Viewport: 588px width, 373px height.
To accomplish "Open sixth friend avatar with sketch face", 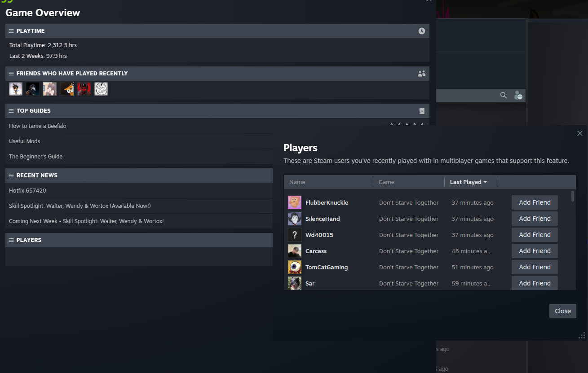I will point(101,89).
